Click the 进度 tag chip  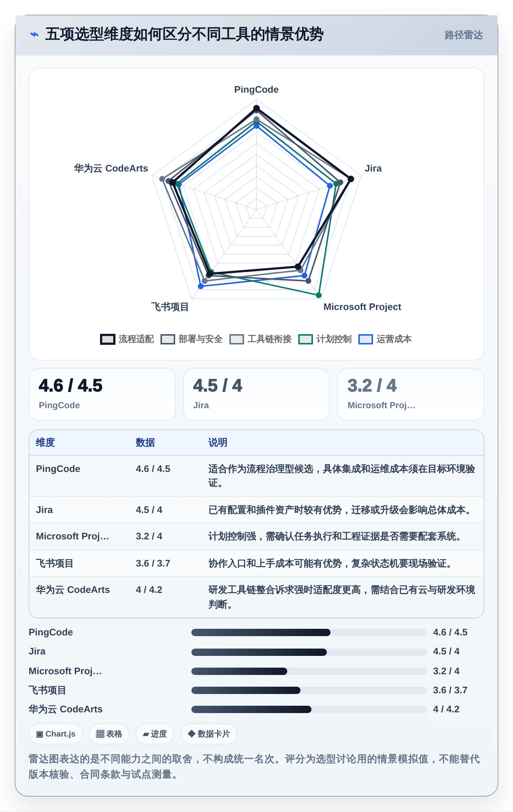155,734
